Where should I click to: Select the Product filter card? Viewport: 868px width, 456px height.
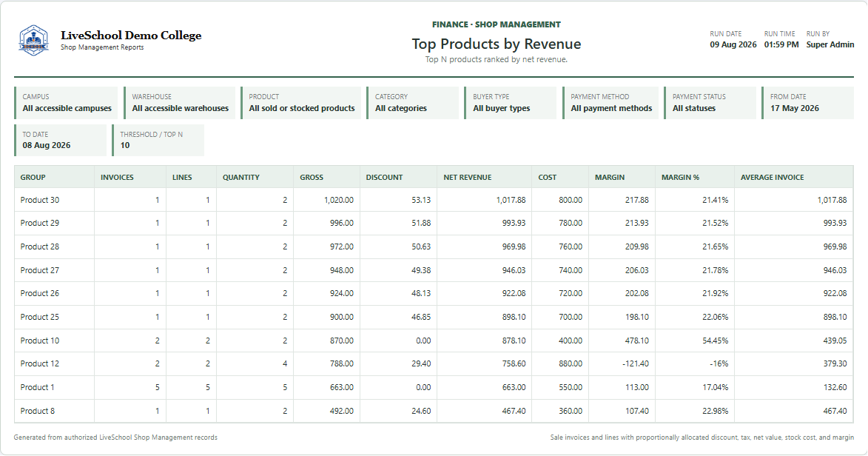(300, 102)
